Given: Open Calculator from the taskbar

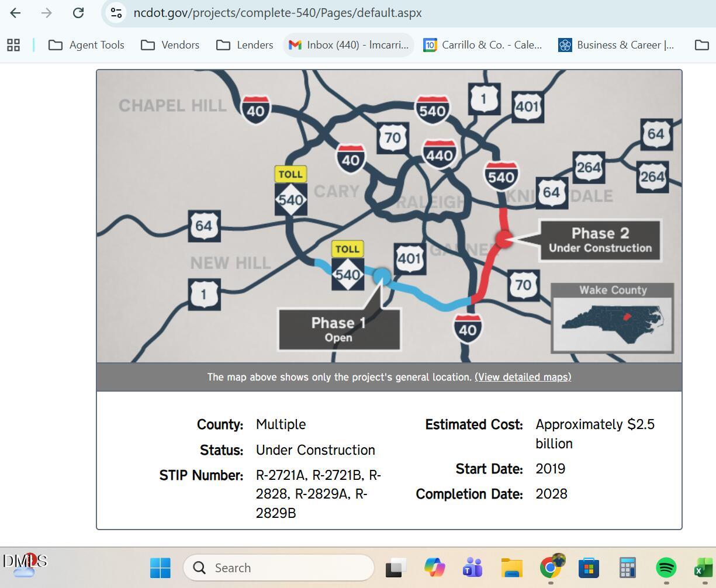Looking at the screenshot, I should (627, 567).
